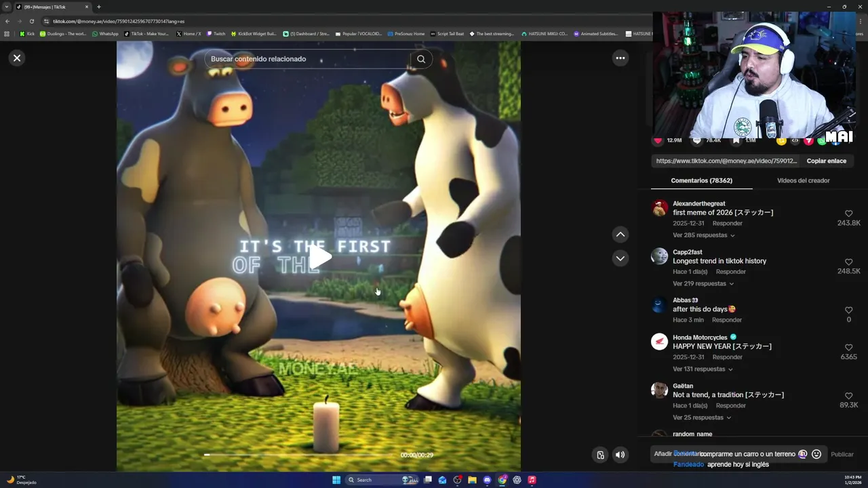Open a new browser tab with the plus icon
This screenshot has height=488, width=868.
click(x=99, y=7)
